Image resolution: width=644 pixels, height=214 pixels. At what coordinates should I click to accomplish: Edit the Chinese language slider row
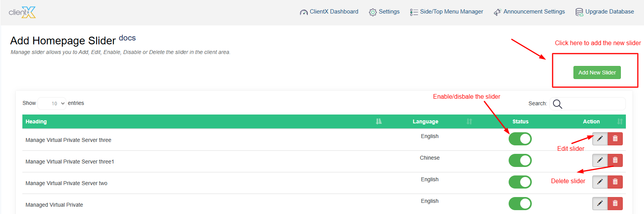tap(600, 160)
